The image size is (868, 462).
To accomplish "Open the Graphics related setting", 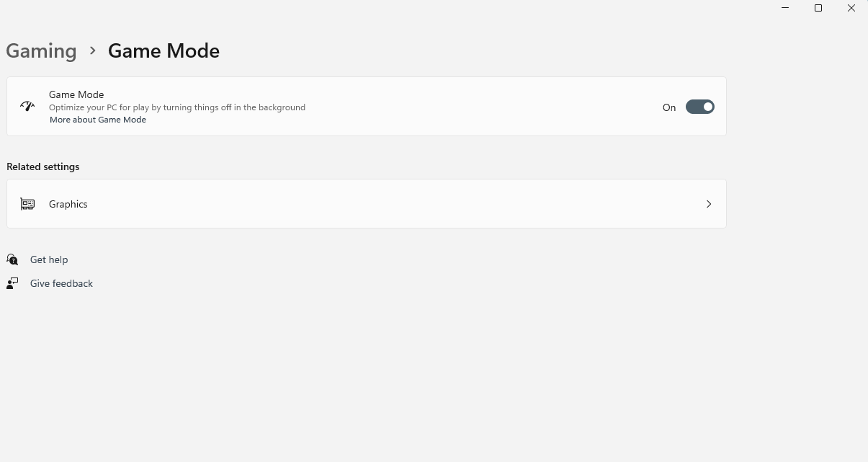I will (68, 204).
